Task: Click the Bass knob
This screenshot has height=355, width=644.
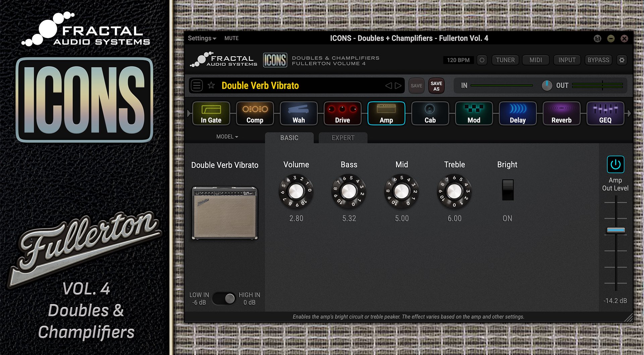Action: tap(348, 191)
